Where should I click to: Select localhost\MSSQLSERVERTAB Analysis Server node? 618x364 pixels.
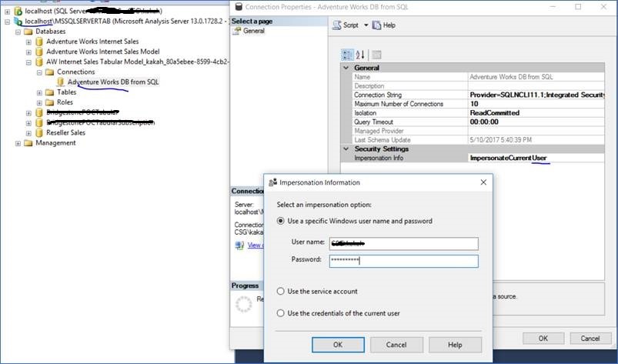pos(127,22)
